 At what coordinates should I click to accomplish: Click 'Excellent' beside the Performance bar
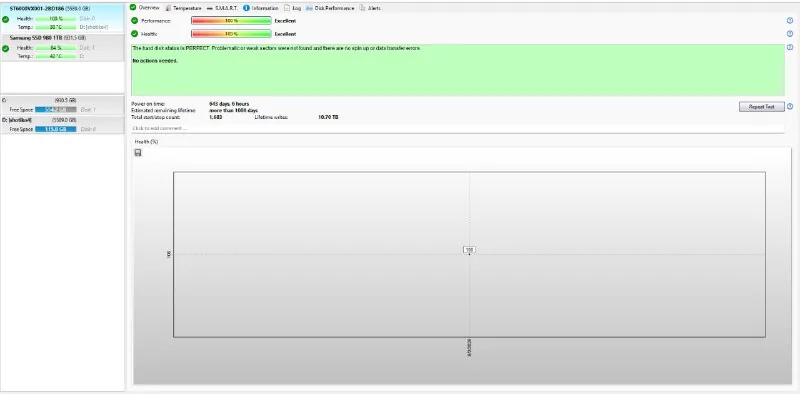click(x=285, y=21)
